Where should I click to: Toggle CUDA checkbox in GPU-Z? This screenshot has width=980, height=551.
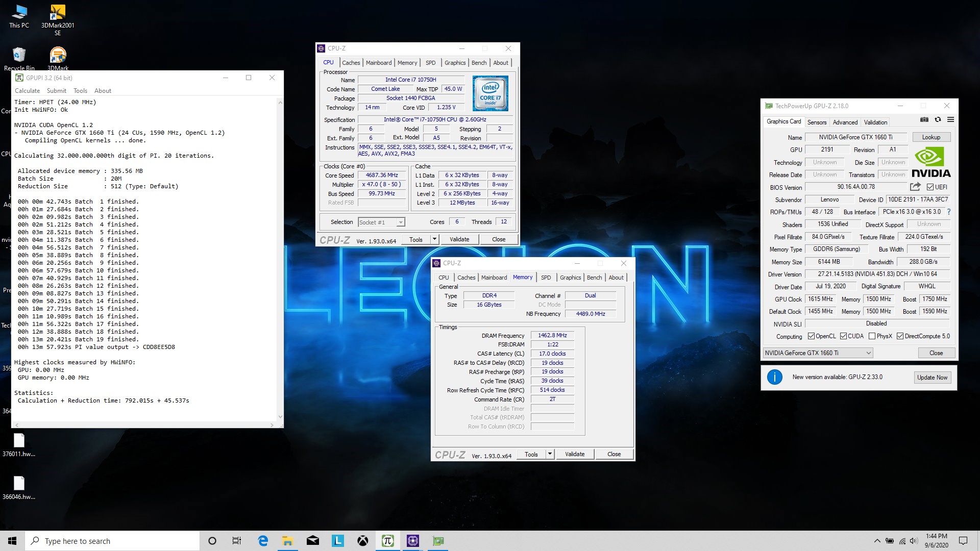843,336
